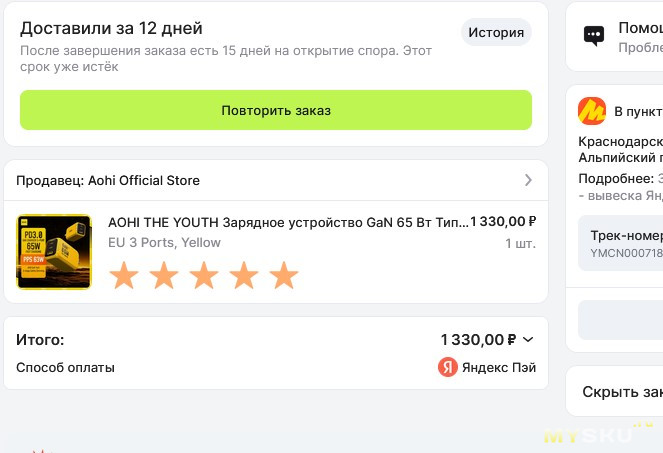Open the История order history
This screenshot has width=663, height=453.
click(x=496, y=32)
